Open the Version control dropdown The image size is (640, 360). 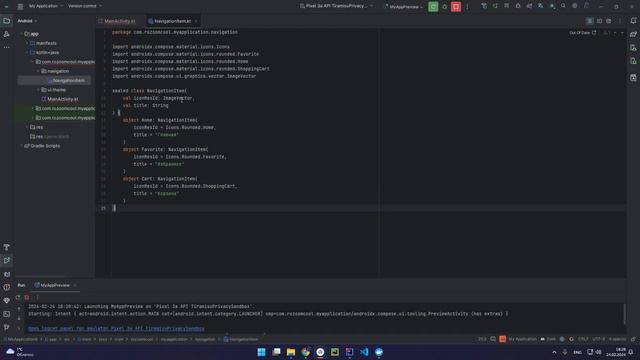coord(85,6)
